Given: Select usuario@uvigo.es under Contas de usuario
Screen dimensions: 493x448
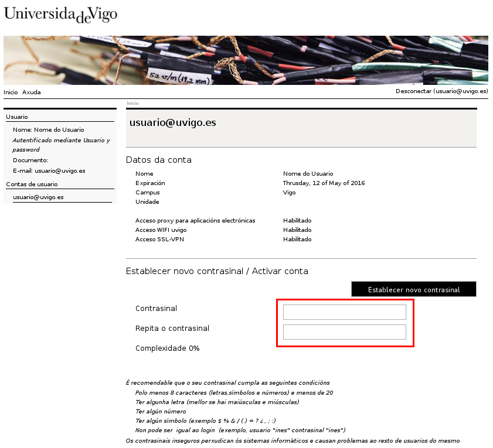Looking at the screenshot, I should (x=38, y=197).
